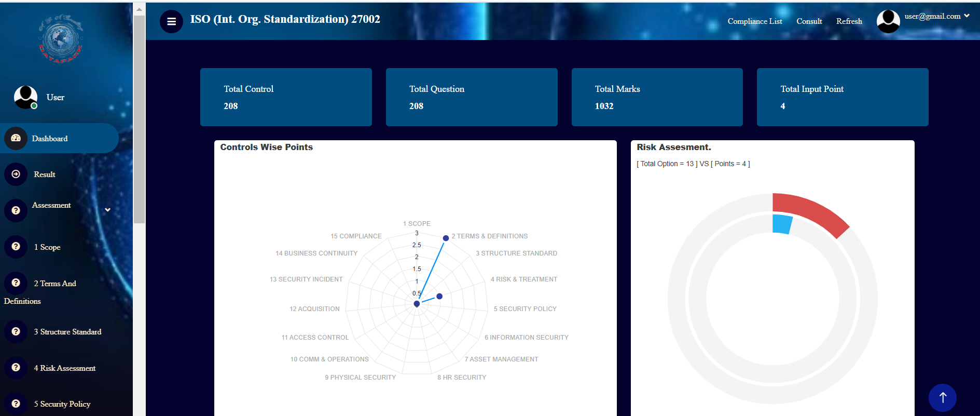Click the Controls Wise Points heading
The image size is (980, 416).
tap(266, 147)
